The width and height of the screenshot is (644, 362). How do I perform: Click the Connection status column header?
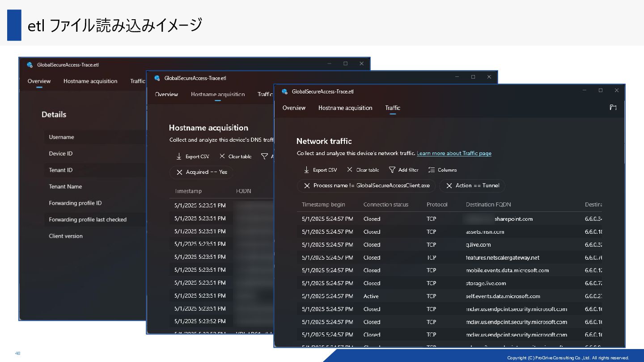[x=386, y=204]
